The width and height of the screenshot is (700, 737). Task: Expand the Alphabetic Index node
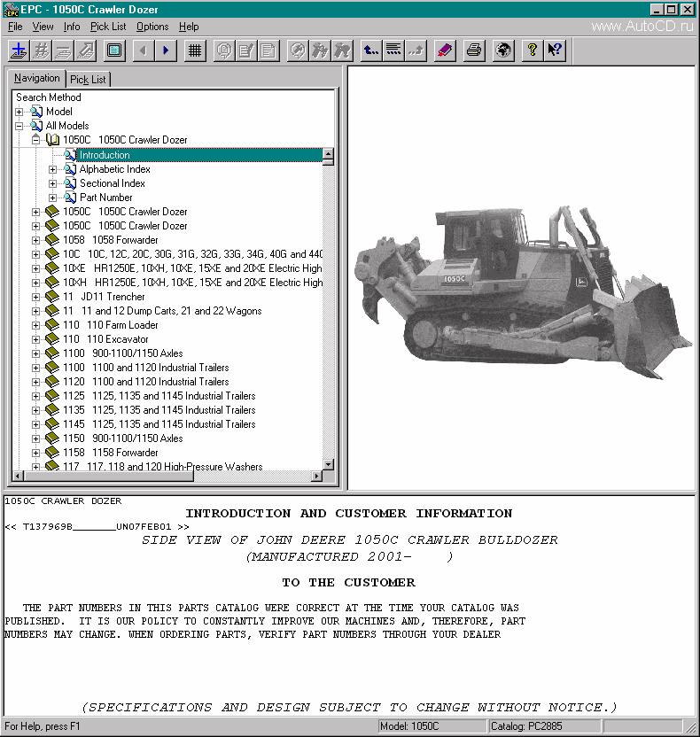pos(52,170)
